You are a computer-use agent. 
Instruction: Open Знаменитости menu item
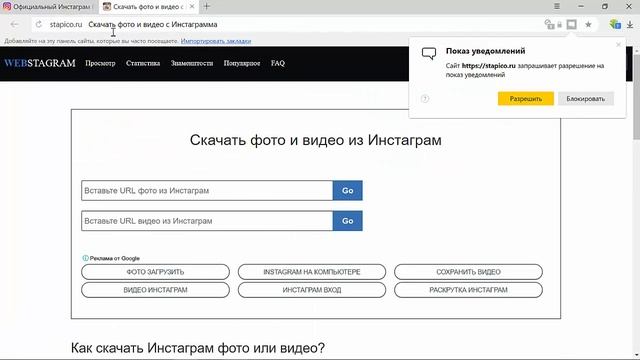pos(192,63)
